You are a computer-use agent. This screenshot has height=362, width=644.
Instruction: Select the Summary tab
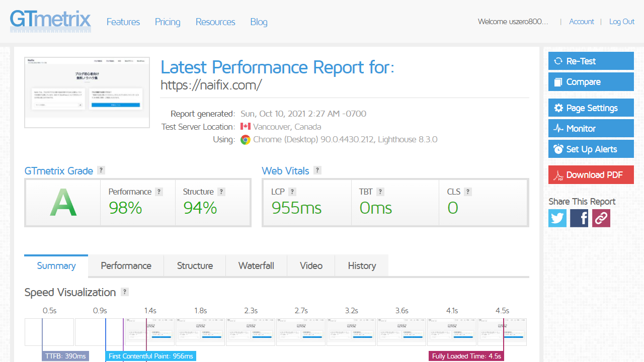pyautogui.click(x=56, y=265)
